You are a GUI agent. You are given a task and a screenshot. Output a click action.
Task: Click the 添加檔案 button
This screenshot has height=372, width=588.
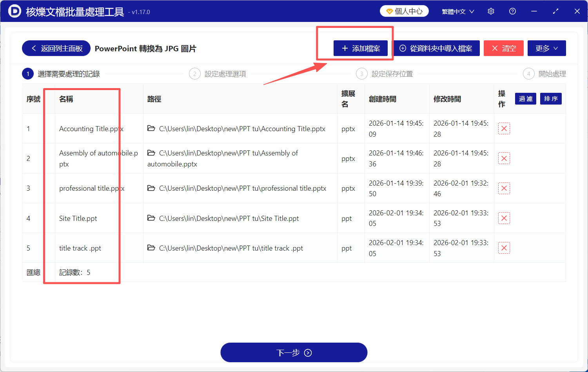click(361, 48)
